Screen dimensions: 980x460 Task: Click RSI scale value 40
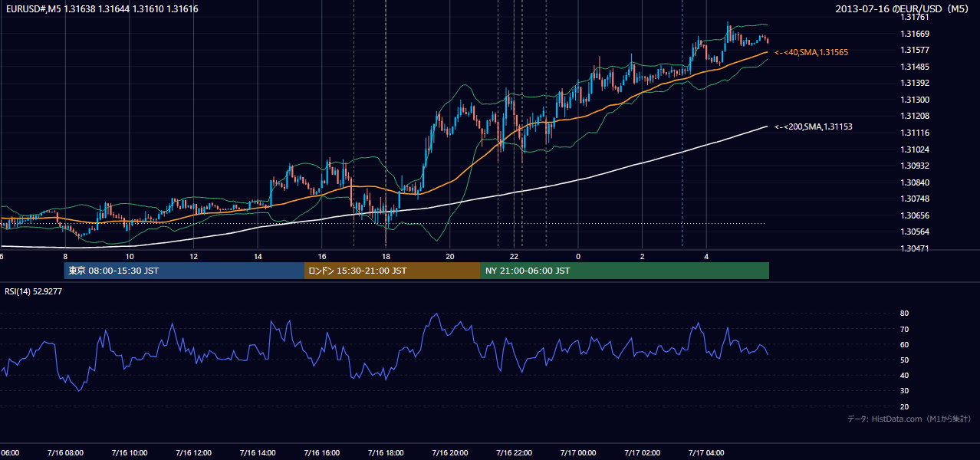point(904,375)
